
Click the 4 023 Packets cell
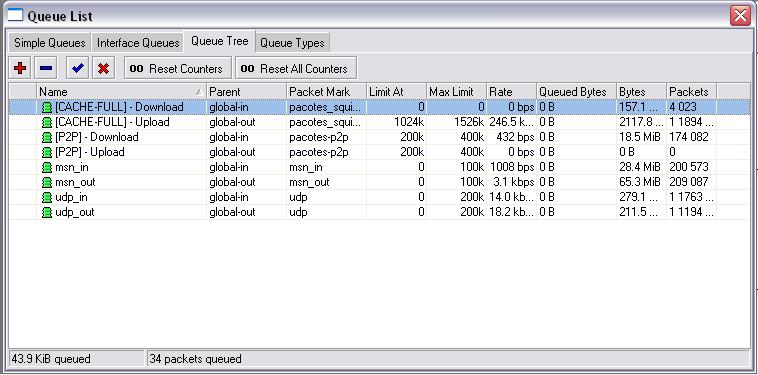pyautogui.click(x=683, y=107)
